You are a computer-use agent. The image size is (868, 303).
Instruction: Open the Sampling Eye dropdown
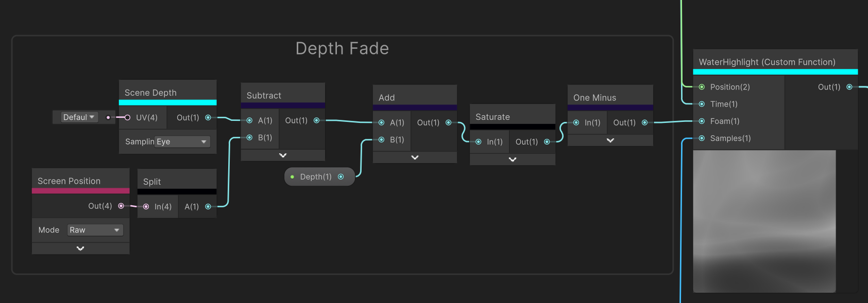click(x=182, y=141)
